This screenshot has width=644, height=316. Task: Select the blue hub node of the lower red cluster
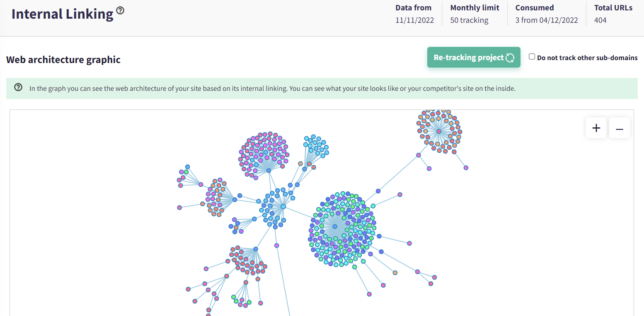256,249
